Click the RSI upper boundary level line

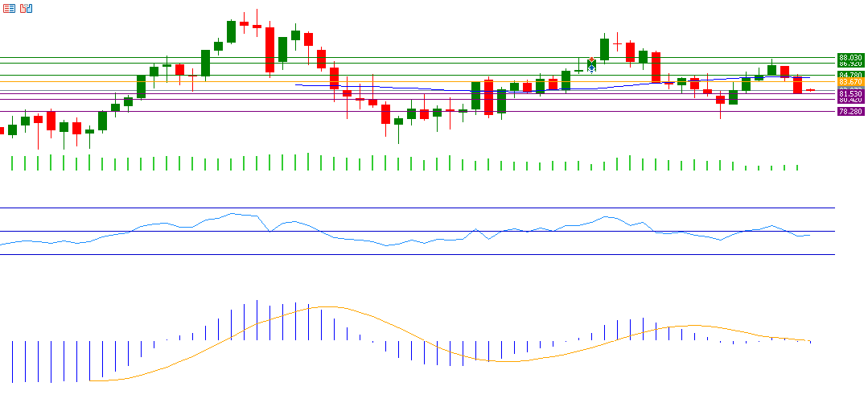coord(402,208)
